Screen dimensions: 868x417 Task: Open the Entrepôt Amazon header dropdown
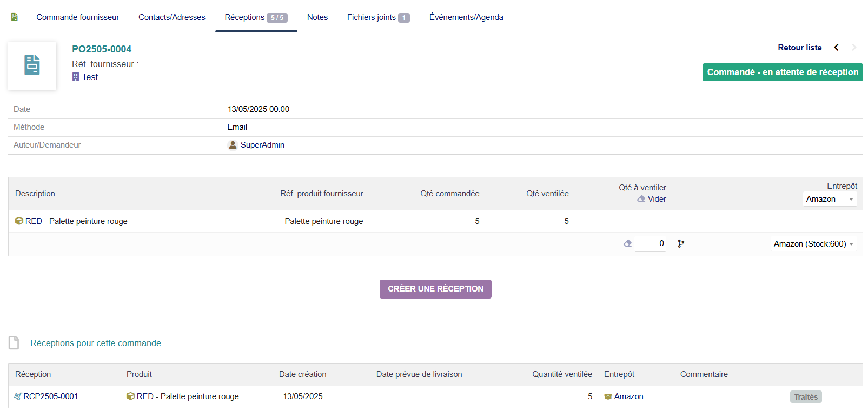click(x=830, y=199)
